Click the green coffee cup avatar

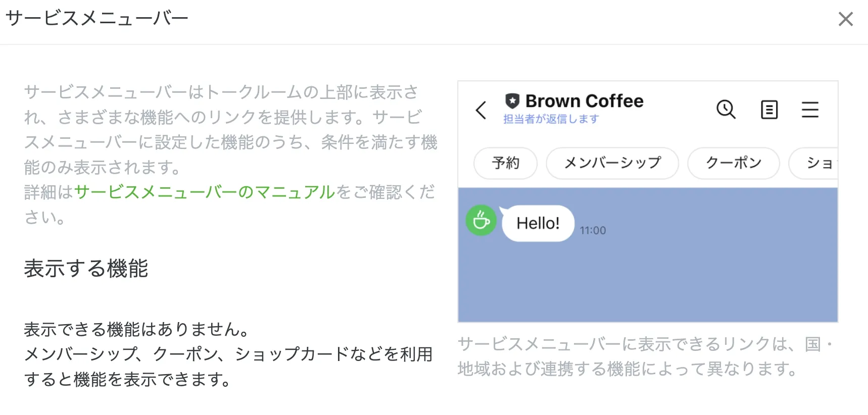click(x=481, y=220)
